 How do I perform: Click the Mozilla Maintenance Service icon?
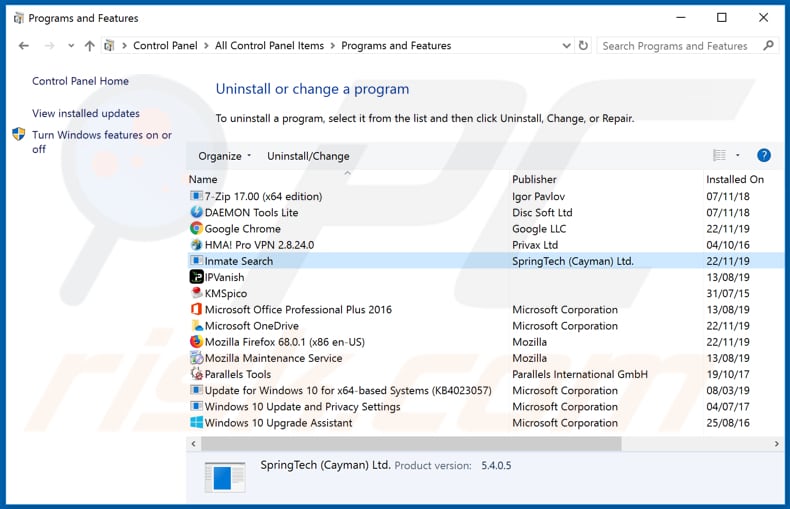196,358
